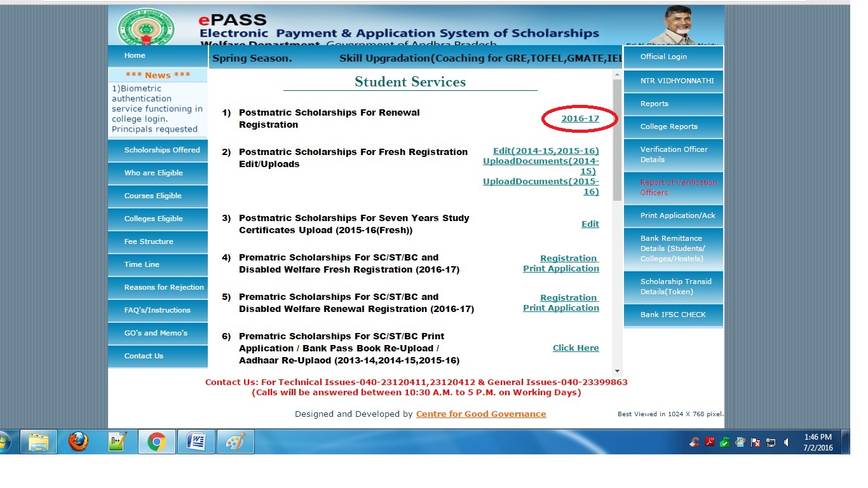Open Print Application/Ack
868x488 pixels.
point(674,216)
